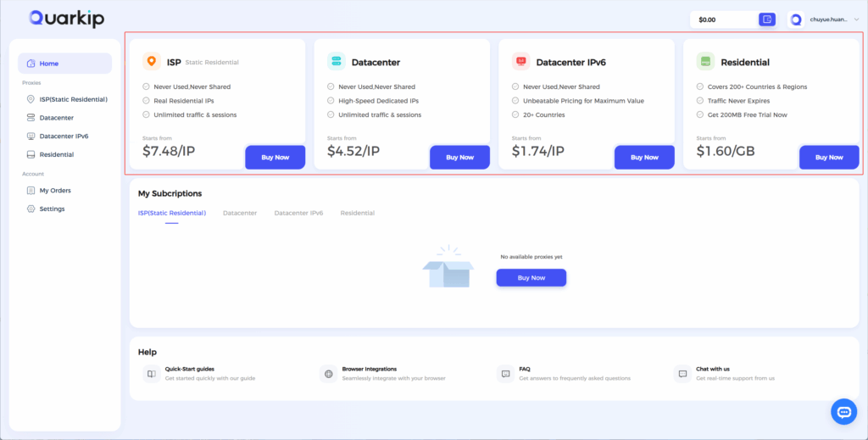Open the wallet recharge icon
This screenshot has width=868, height=440.
(766, 19)
